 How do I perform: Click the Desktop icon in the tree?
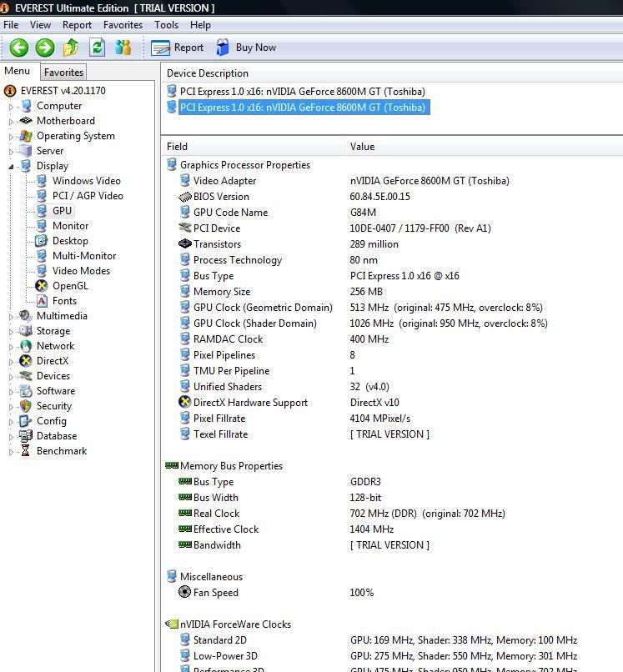pyautogui.click(x=41, y=241)
